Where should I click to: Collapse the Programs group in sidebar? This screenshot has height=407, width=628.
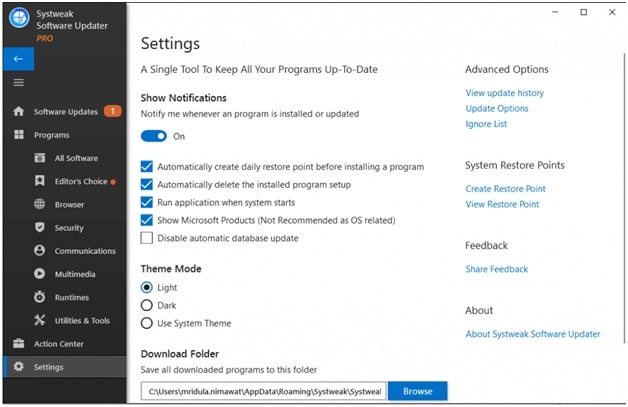pos(51,135)
